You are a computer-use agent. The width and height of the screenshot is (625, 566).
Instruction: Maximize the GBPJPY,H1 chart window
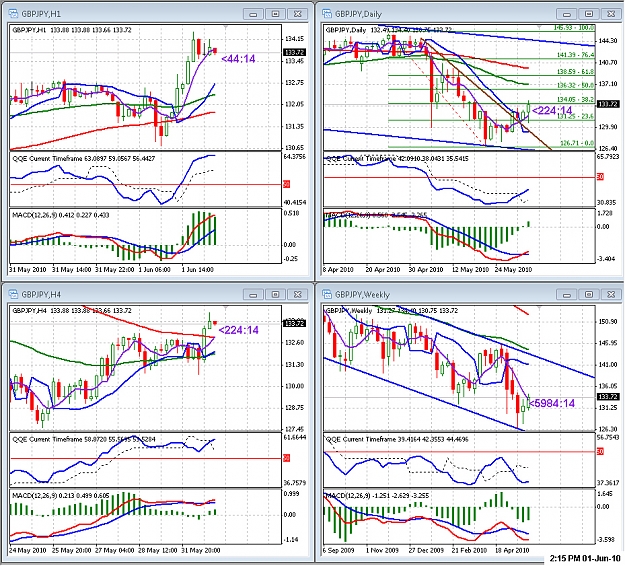(275, 14)
